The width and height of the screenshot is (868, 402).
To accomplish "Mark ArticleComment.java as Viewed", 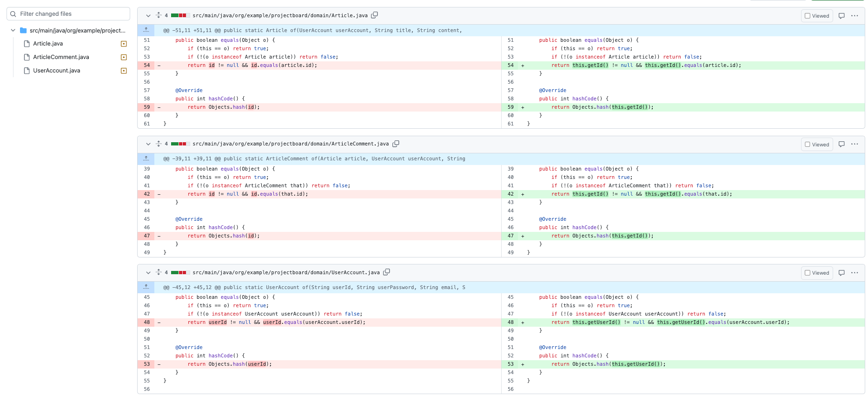I will click(817, 145).
